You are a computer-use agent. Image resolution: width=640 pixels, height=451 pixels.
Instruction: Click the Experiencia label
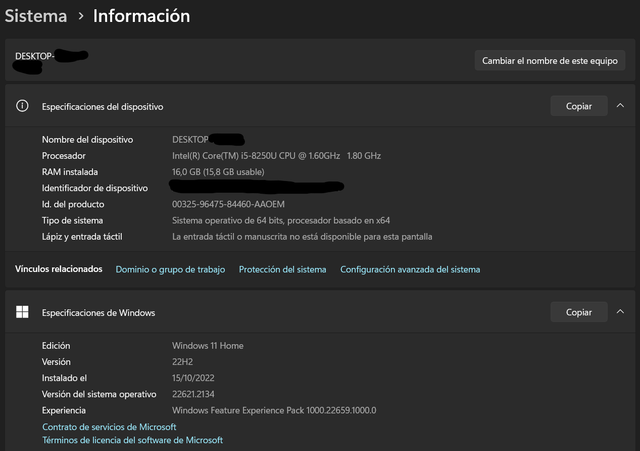point(64,411)
